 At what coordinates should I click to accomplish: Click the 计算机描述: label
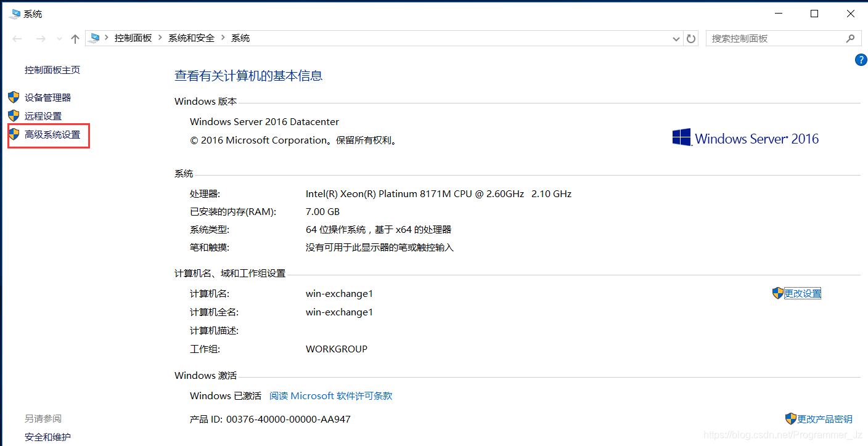214,330
